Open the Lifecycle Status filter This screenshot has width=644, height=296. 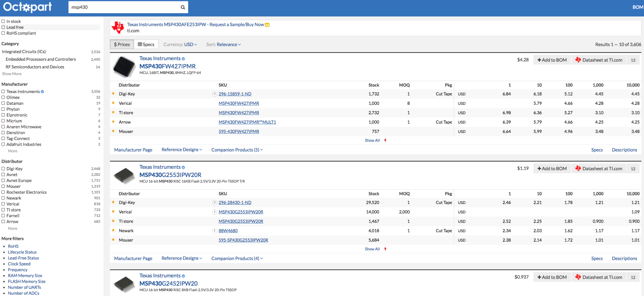coord(22,252)
